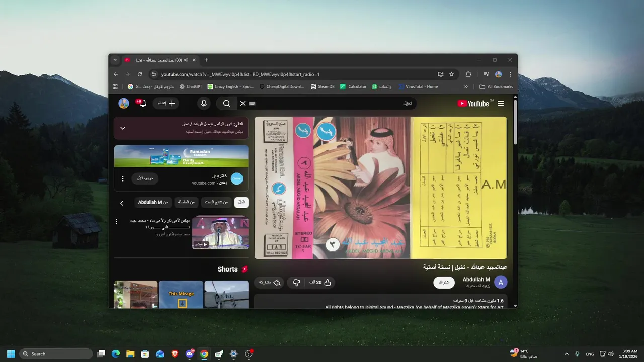
Task: Open the 'This Mirage' Short thumbnail
Action: 181,295
